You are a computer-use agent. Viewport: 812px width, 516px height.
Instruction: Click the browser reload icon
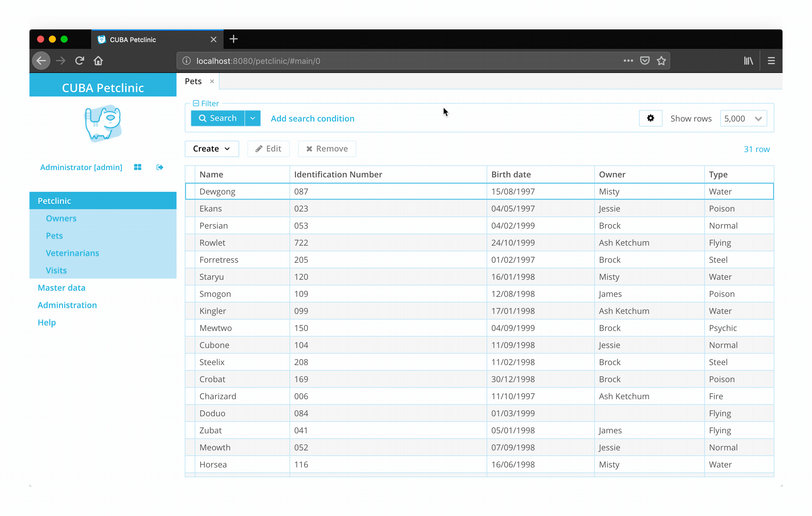click(79, 61)
